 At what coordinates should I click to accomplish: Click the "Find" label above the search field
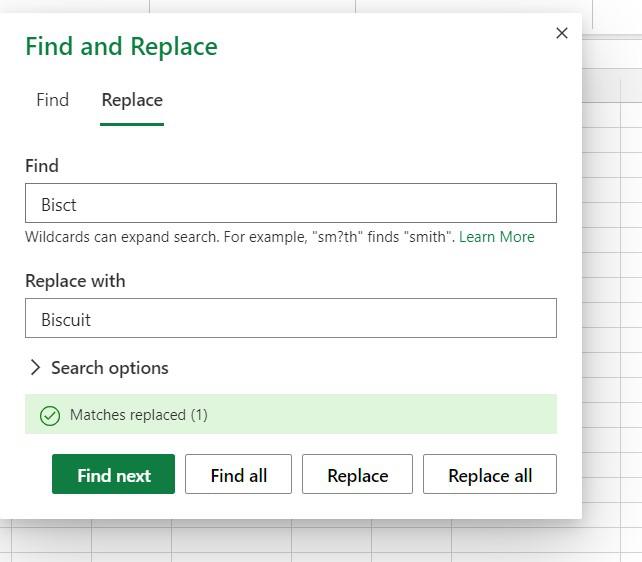pos(42,166)
